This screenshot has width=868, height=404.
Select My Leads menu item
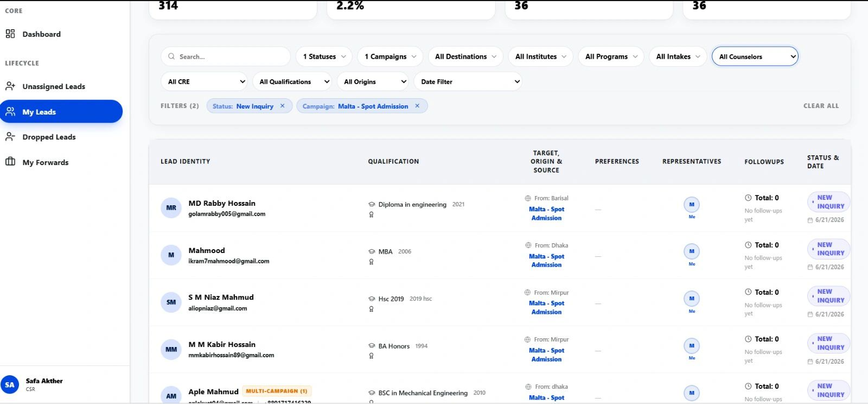(61, 111)
